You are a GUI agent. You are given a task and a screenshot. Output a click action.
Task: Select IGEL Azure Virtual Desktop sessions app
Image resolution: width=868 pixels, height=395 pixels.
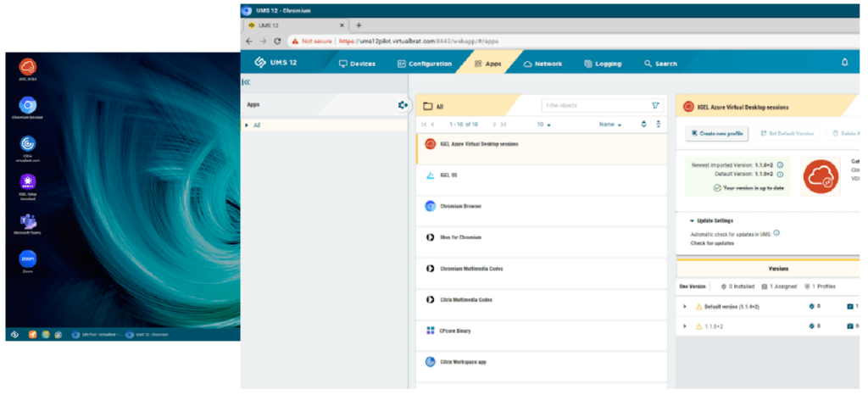pyautogui.click(x=542, y=148)
